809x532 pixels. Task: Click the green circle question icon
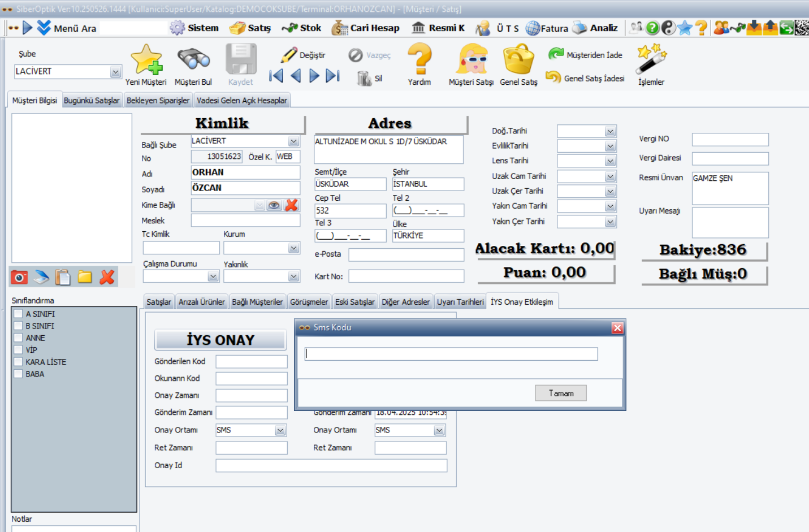tap(652, 28)
